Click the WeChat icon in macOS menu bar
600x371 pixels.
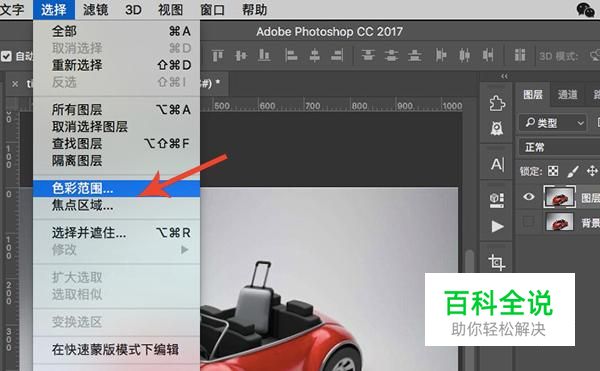585,10
